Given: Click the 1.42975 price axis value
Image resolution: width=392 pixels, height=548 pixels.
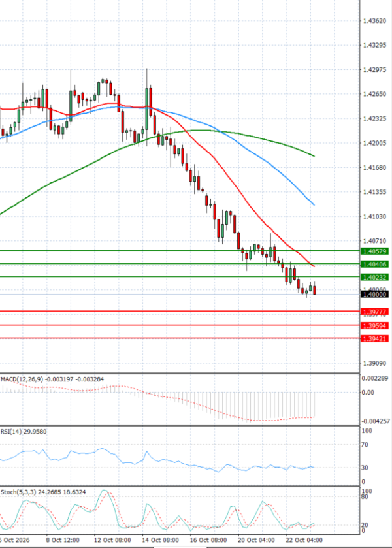Looking at the screenshot, I should (374, 69).
